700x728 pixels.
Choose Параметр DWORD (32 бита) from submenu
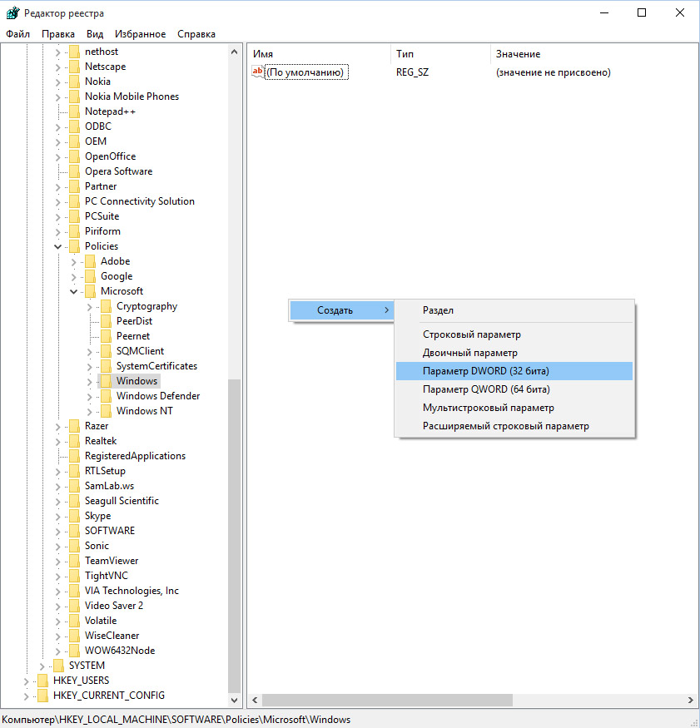coord(485,370)
